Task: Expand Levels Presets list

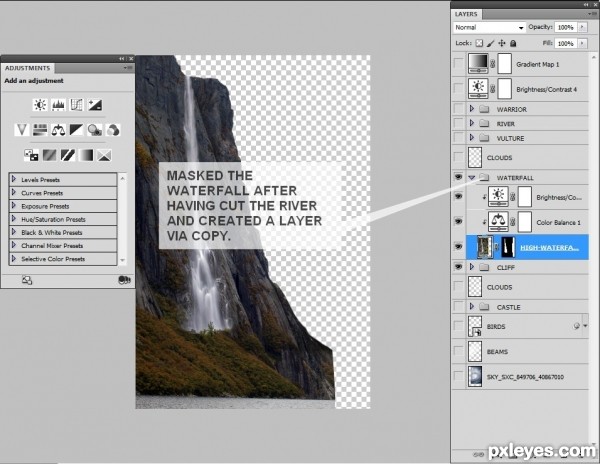Action: tap(14, 179)
